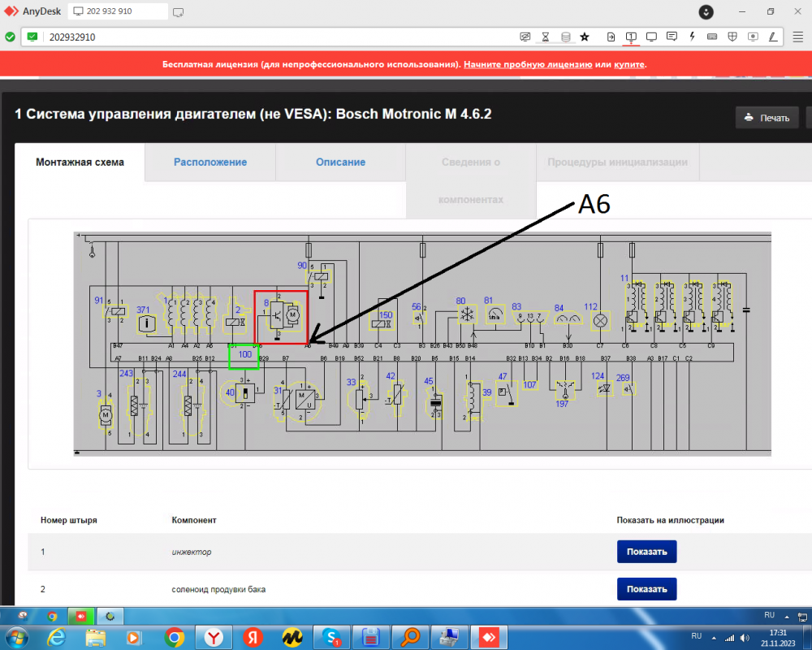The width and height of the screenshot is (812, 650).
Task: Click the round download arrow button
Action: coord(706,11)
